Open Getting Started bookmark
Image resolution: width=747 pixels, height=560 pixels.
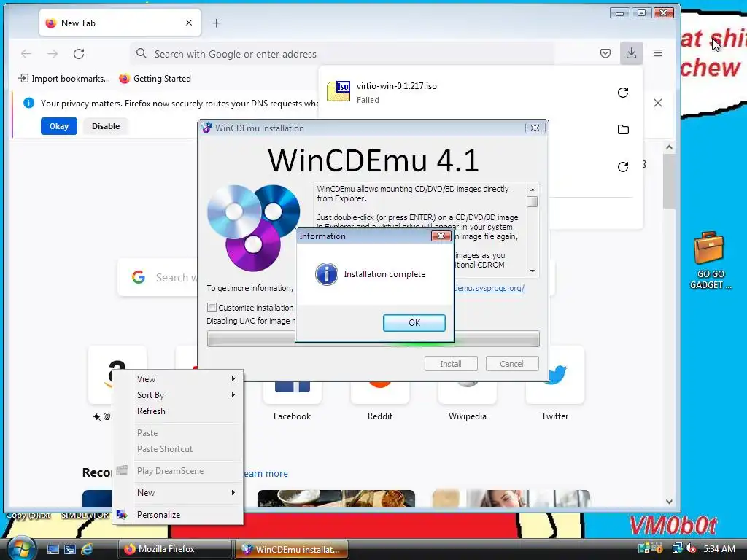click(155, 79)
